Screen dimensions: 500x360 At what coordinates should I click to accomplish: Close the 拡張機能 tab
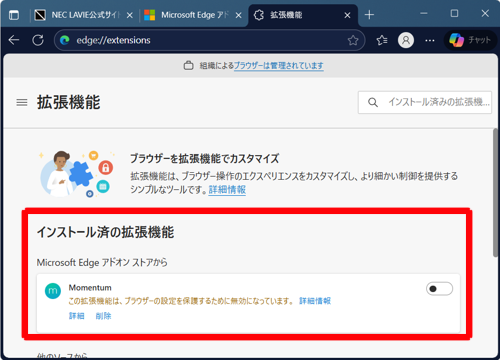347,15
